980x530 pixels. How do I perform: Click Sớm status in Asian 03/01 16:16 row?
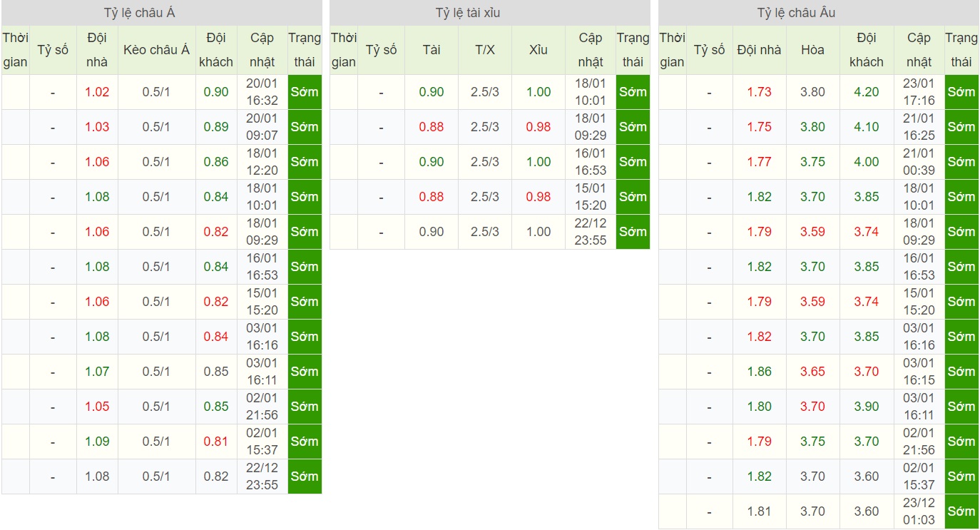305,337
